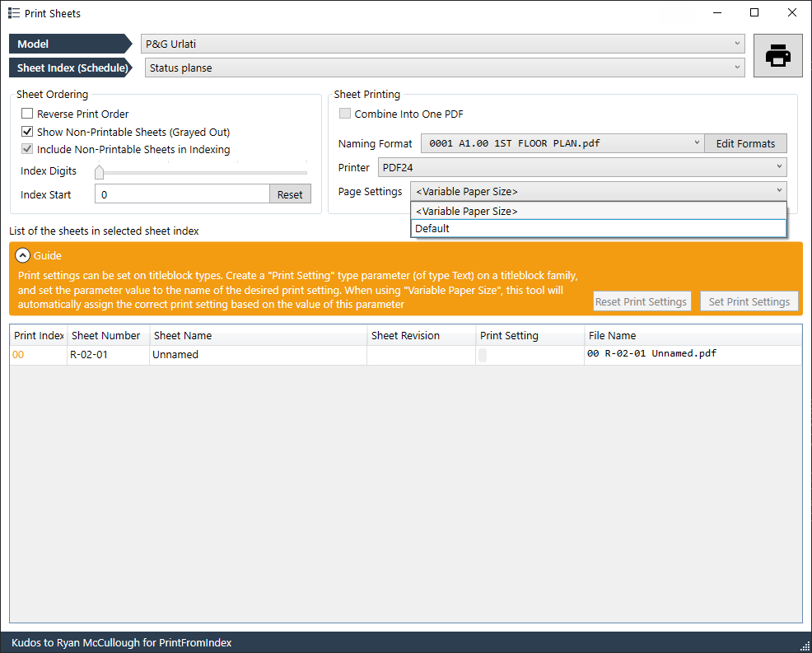Open the Model dropdown showing P&G Urlati
The height and width of the screenshot is (653, 812).
(442, 44)
